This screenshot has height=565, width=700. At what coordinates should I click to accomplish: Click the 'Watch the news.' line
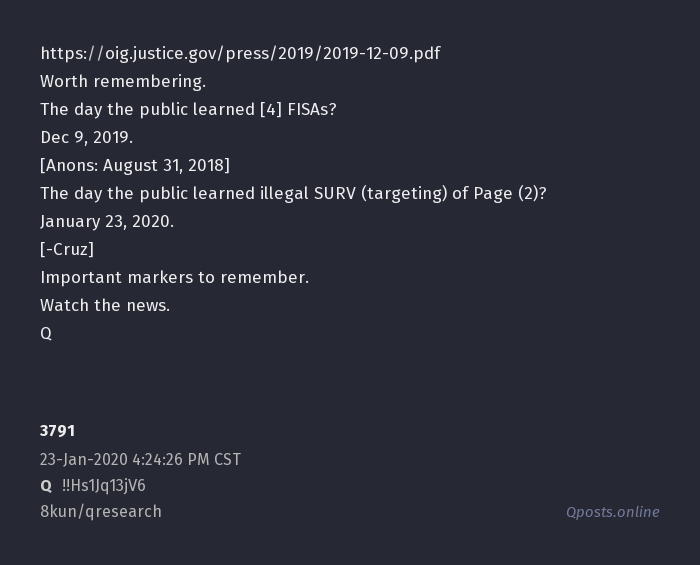pos(105,305)
